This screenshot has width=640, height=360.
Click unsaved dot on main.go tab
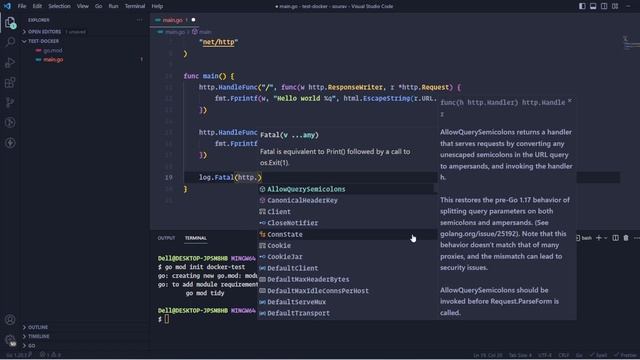[193, 20]
